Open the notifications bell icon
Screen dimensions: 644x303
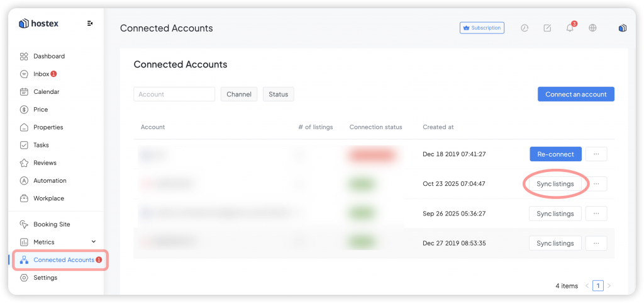[570, 28]
